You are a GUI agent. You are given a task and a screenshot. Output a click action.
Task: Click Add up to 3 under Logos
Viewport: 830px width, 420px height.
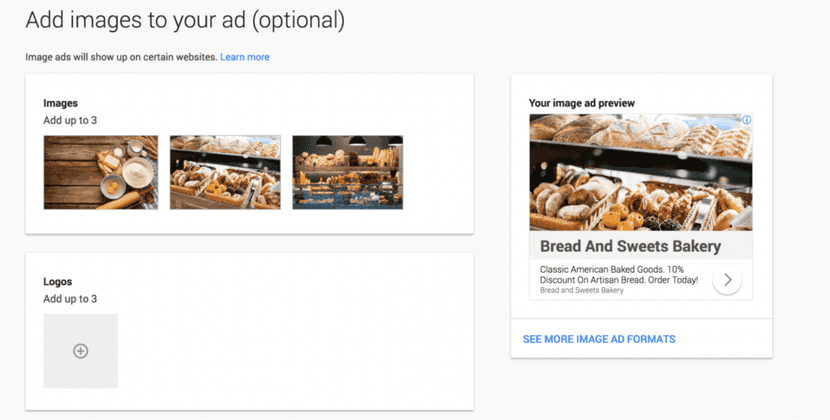coord(70,299)
